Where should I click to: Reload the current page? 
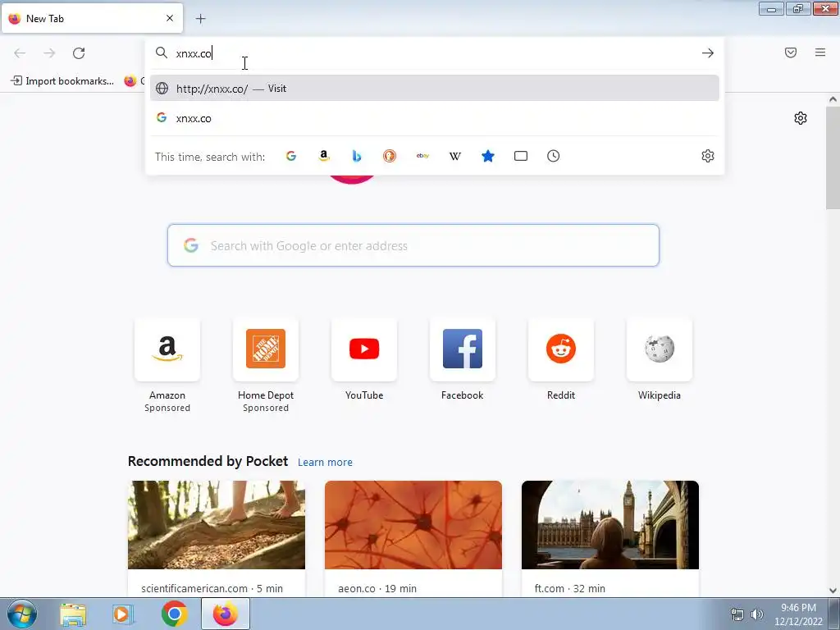79,53
